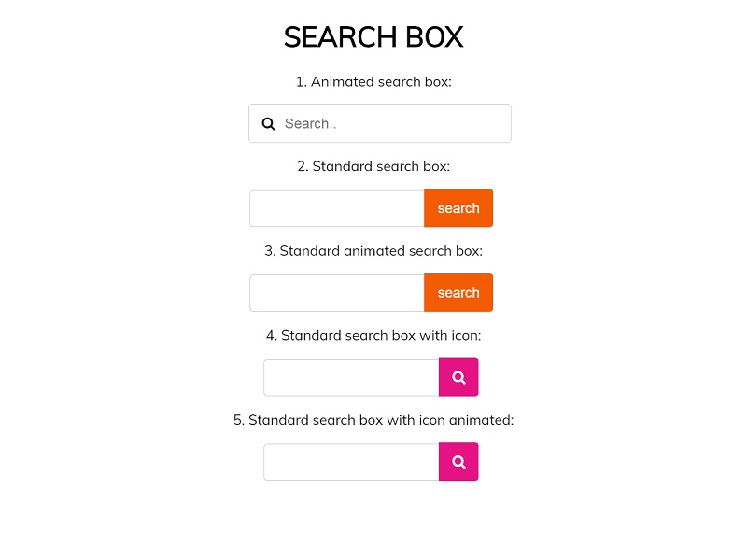
Task: Hit the magnifier glyph in the icon animated box
Action: pyautogui.click(x=458, y=461)
